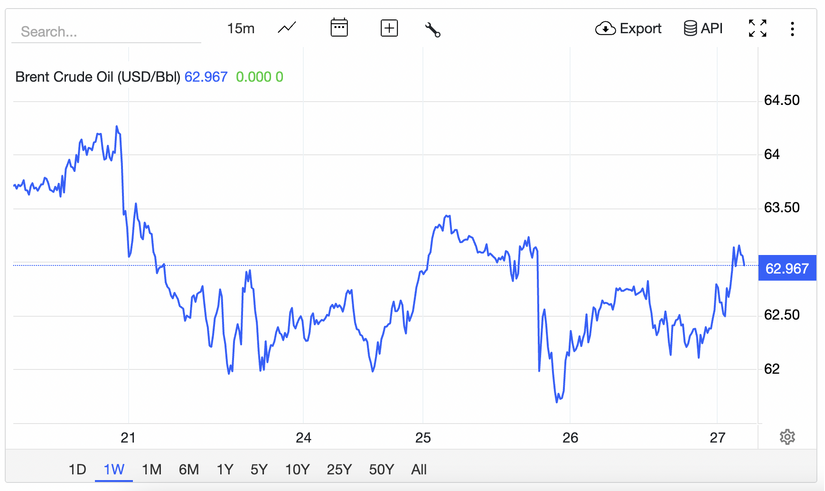Select the 5Y time range
This screenshot has height=491, width=825.
click(259, 469)
